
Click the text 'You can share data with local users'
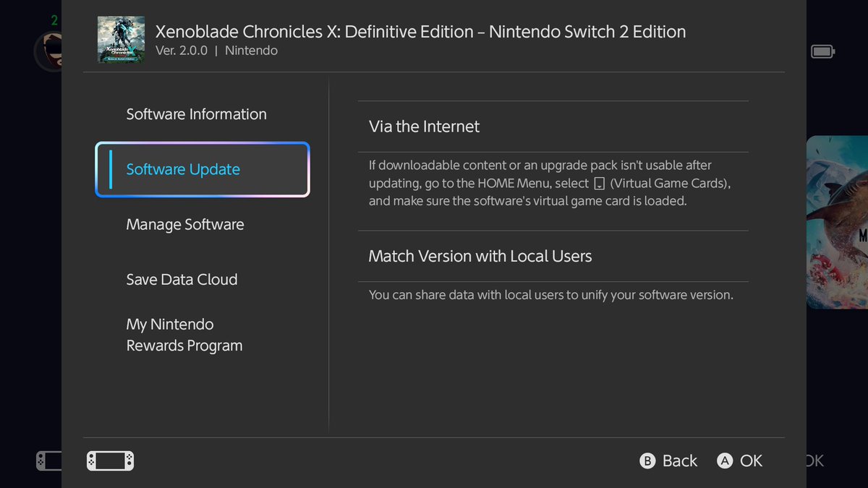550,295
